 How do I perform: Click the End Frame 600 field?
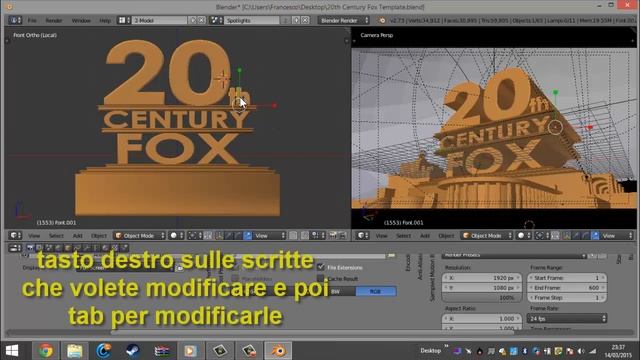pyautogui.click(x=567, y=287)
